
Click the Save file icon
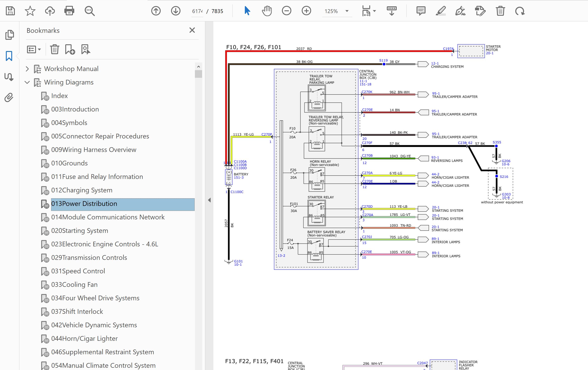click(10, 11)
